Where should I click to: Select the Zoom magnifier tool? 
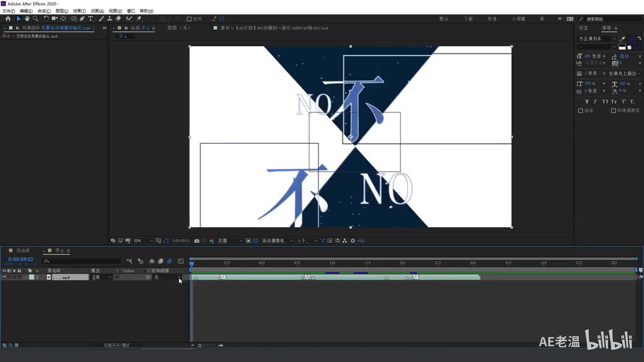(35, 19)
